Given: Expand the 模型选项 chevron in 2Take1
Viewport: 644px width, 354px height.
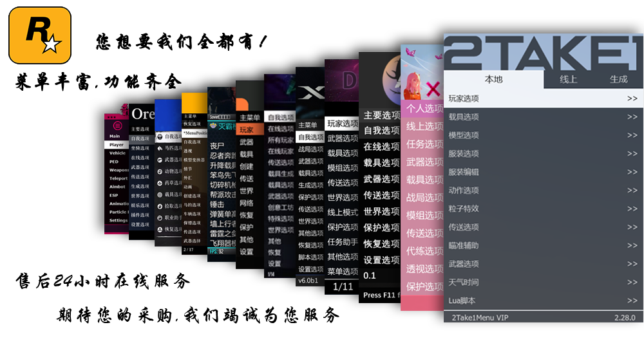Looking at the screenshot, I should 632,135.
